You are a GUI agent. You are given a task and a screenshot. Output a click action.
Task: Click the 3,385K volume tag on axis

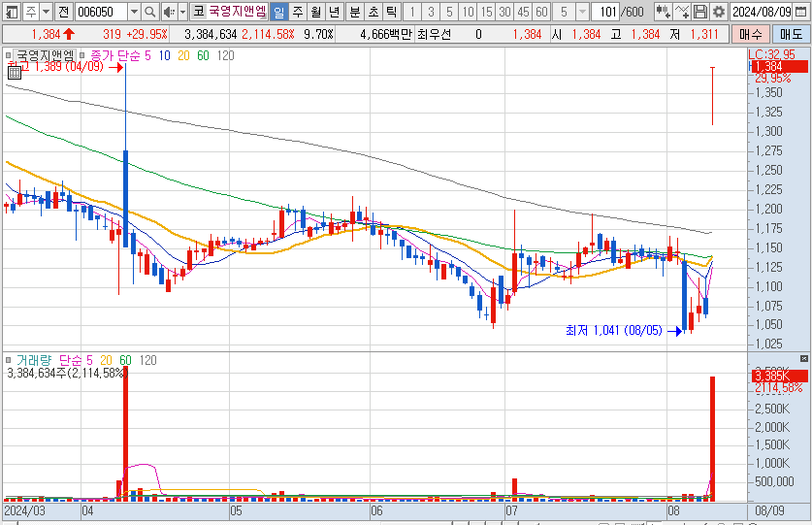pyautogui.click(x=779, y=377)
